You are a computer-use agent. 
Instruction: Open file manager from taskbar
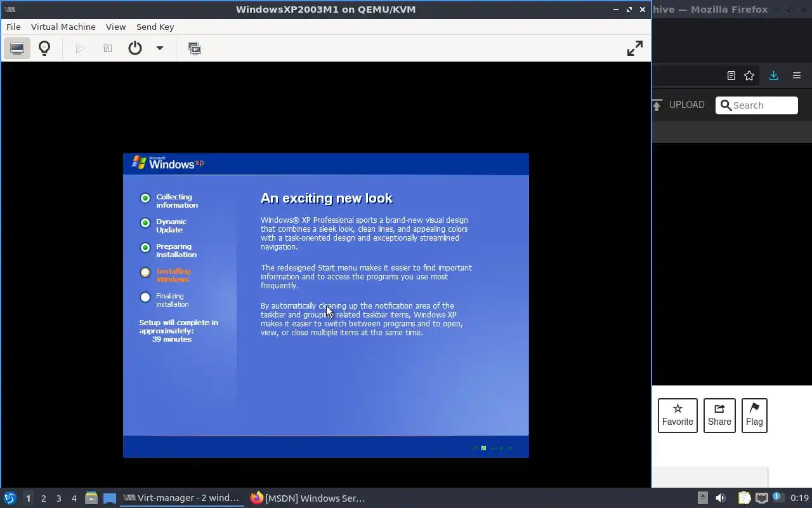(91, 498)
